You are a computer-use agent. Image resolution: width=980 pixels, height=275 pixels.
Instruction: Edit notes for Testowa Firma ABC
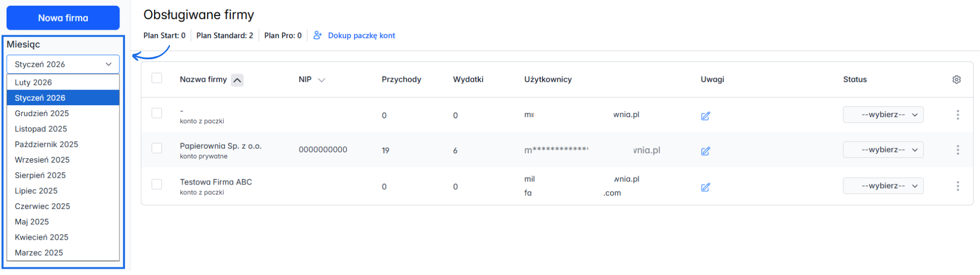click(705, 187)
